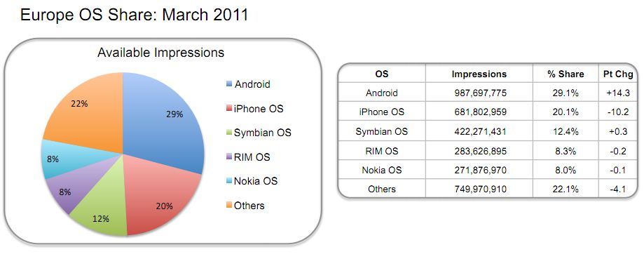
Task: Click the Europe OS Share page title
Action: [134, 15]
